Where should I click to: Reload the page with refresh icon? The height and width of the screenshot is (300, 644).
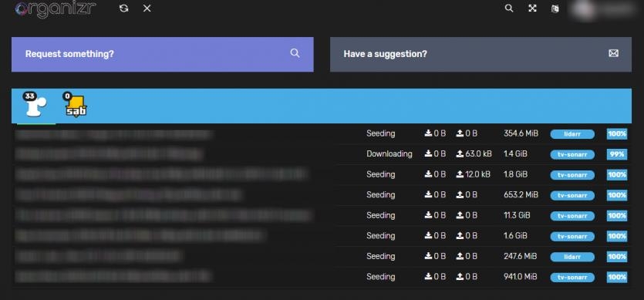click(x=123, y=8)
